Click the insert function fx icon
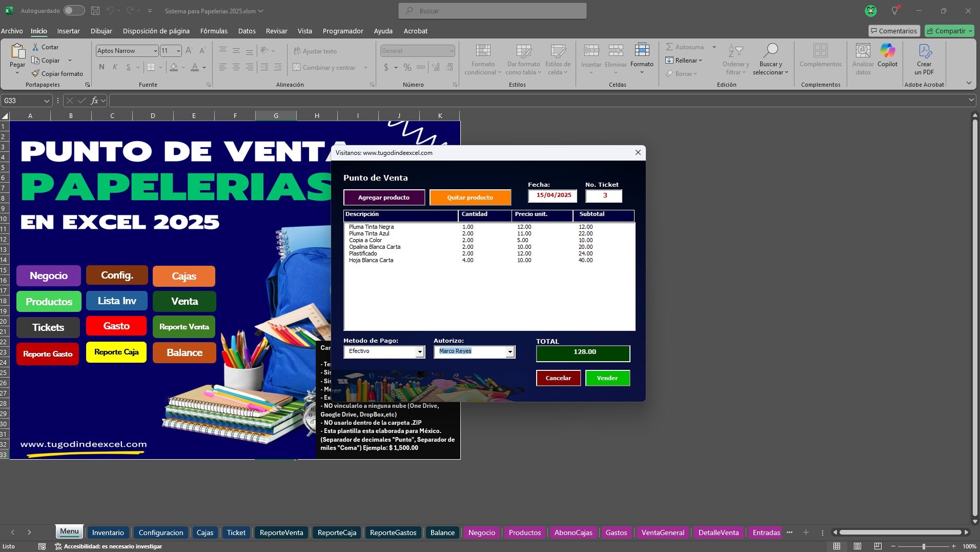The height and width of the screenshot is (552, 980). (94, 101)
